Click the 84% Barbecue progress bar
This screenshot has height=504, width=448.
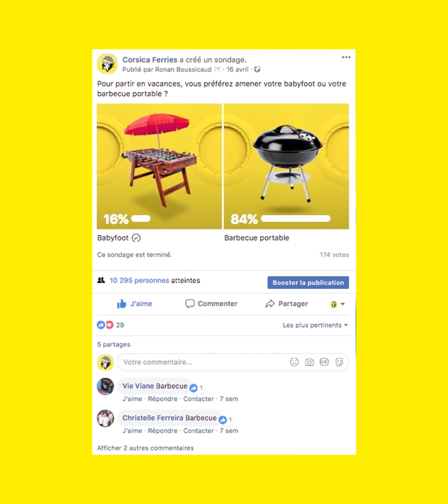tap(296, 219)
